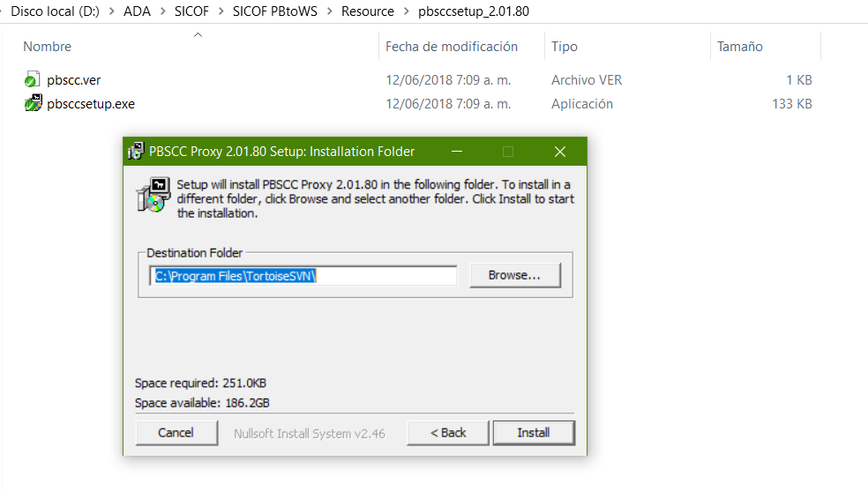Screen dimensions: 868x491
Task: Expand the chevron after Resource breadcrumb
Action: pyautogui.click(x=407, y=11)
